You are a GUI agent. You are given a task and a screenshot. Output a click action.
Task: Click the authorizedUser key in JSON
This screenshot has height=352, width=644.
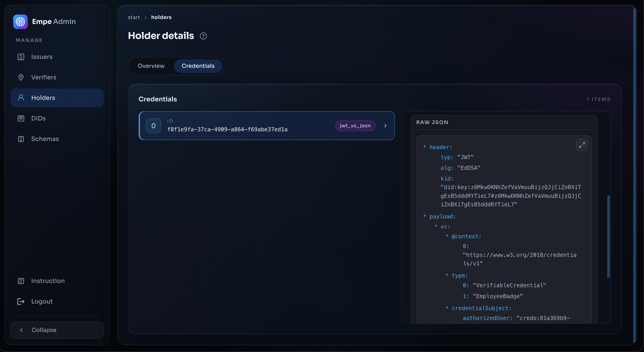coord(486,318)
